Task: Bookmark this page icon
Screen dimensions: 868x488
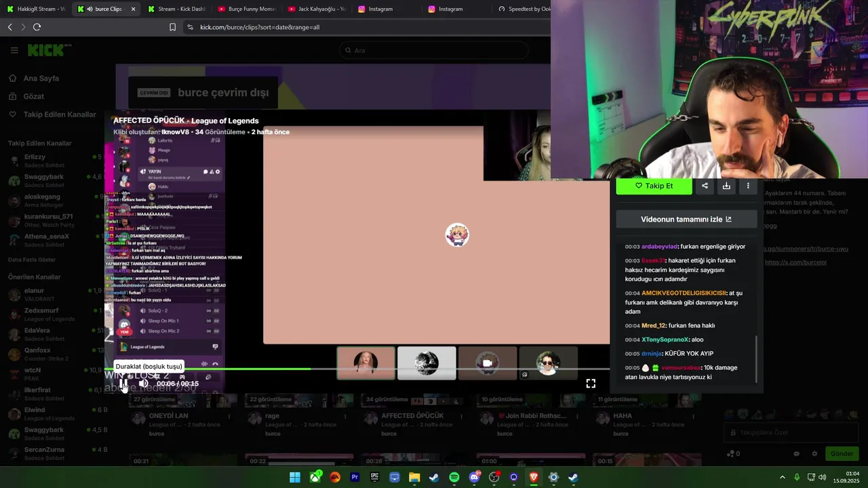Action: (172, 27)
